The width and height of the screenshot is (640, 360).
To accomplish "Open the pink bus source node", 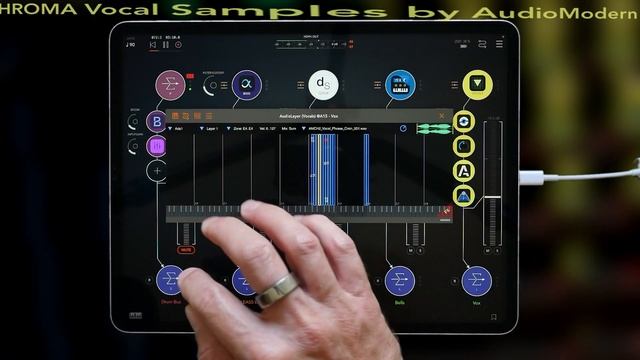I will tap(170, 85).
